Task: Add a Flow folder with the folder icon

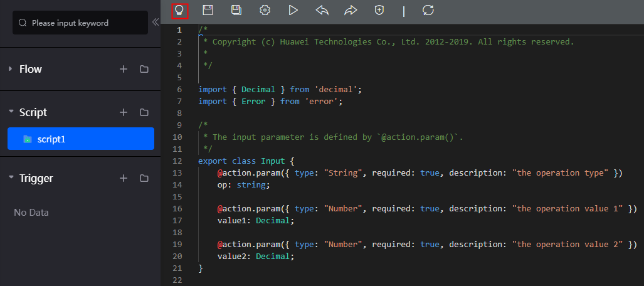Action: [x=144, y=70]
